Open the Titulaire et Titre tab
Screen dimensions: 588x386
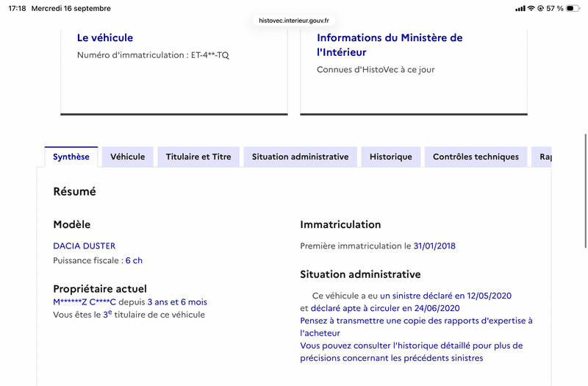198,157
